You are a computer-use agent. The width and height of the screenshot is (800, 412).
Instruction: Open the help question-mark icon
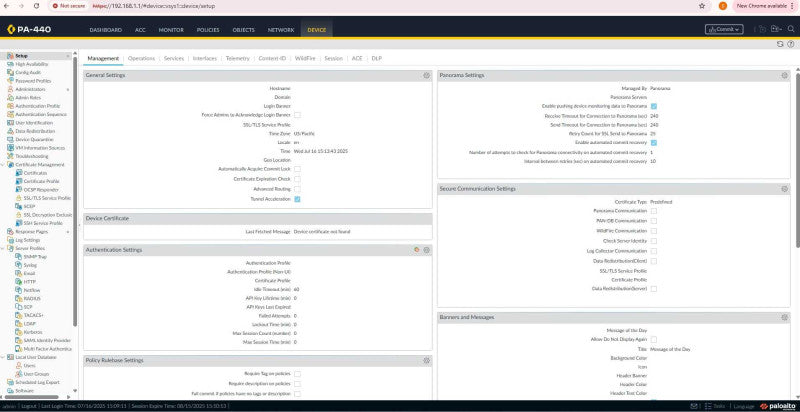pos(790,44)
